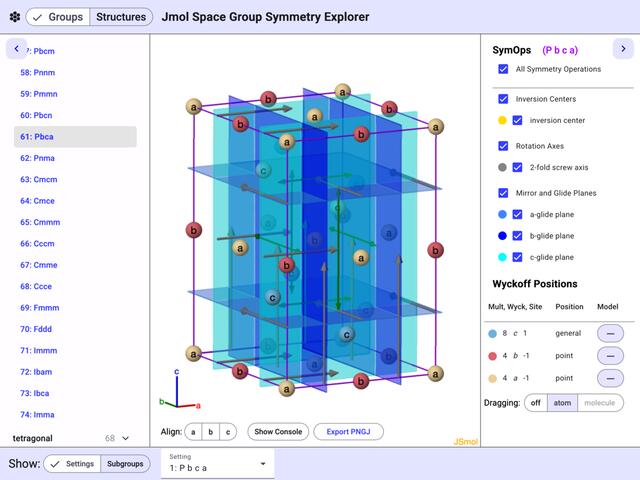
Task: Collapse the left panel with back chevron
Action: (x=16, y=49)
